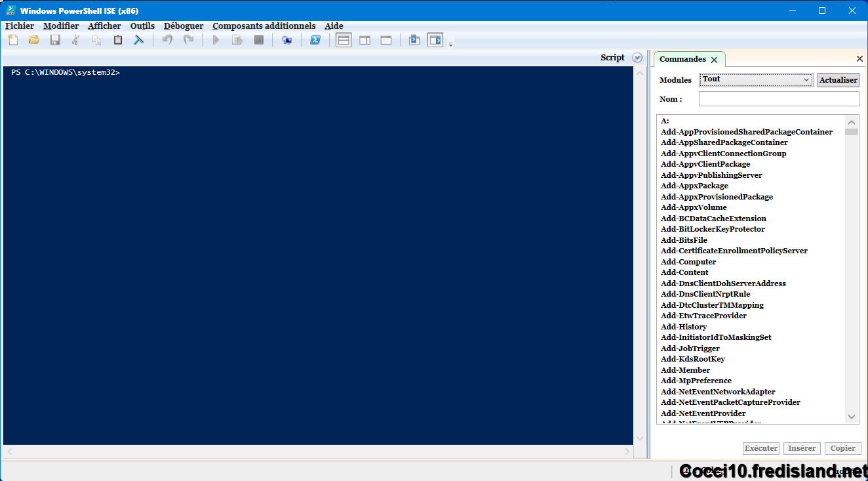
Task: Select Add-Content in the command list
Action: click(684, 272)
